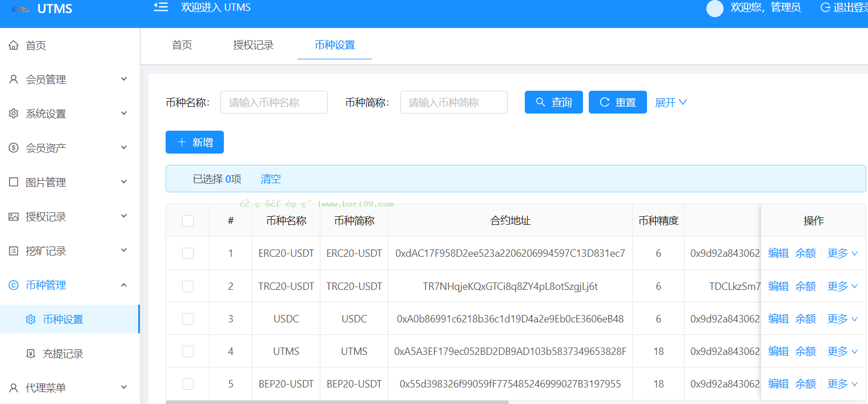Click 编辑 for ERC20-USDT row

pyautogui.click(x=778, y=253)
